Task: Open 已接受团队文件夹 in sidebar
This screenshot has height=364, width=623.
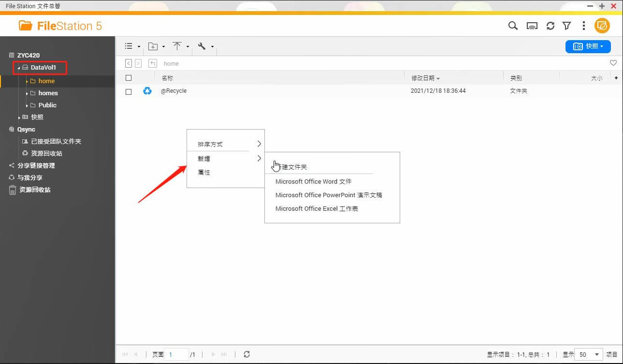Action: click(x=56, y=142)
